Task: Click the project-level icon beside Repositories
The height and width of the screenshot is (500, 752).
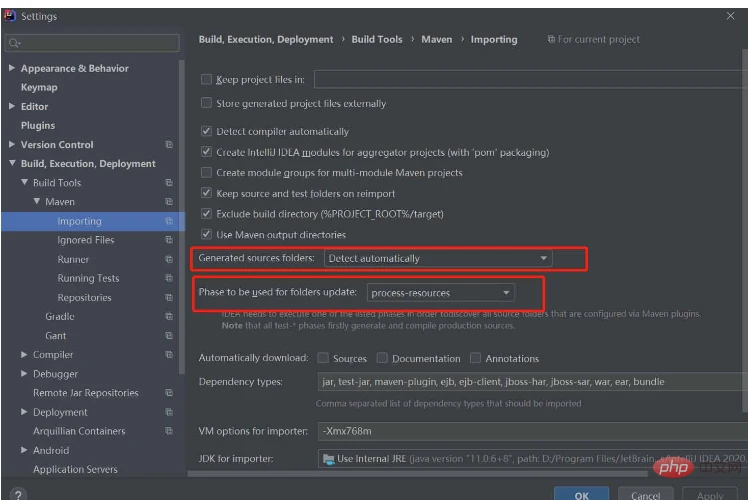Action: (x=169, y=298)
